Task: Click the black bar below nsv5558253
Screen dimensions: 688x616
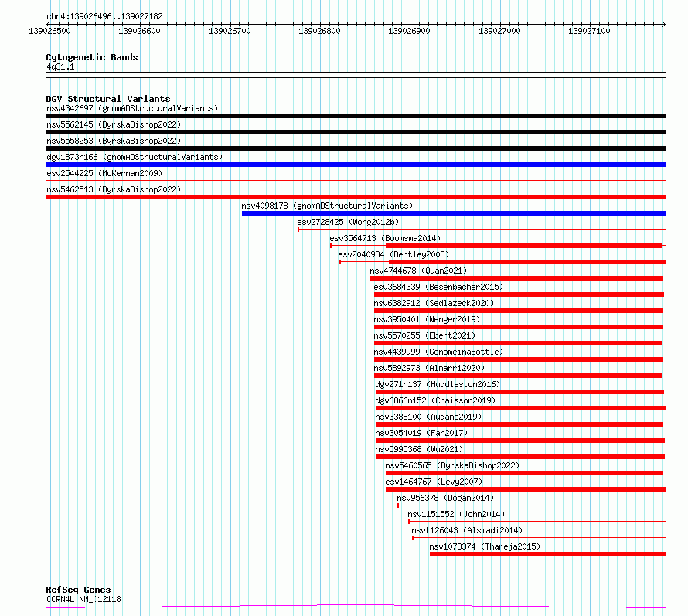Action: [x=356, y=148]
